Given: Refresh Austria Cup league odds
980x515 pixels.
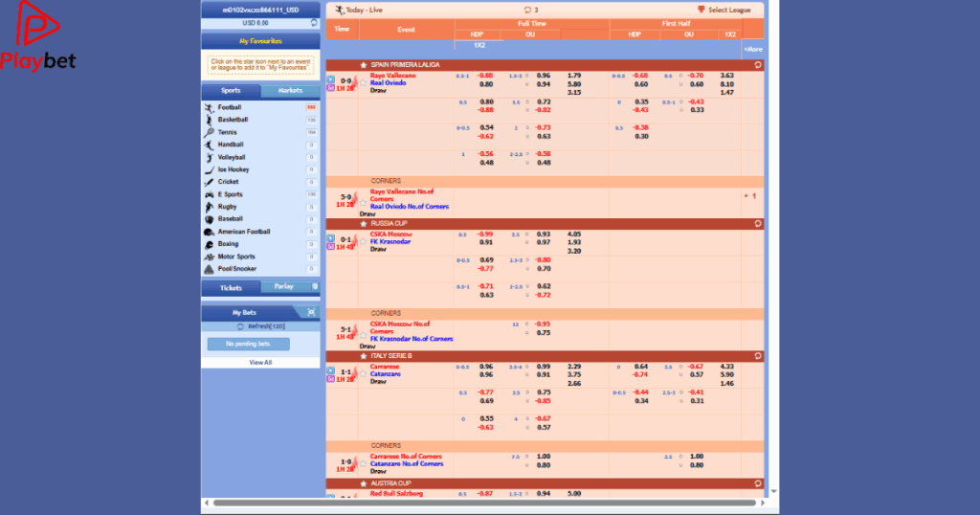Looking at the screenshot, I should point(758,483).
